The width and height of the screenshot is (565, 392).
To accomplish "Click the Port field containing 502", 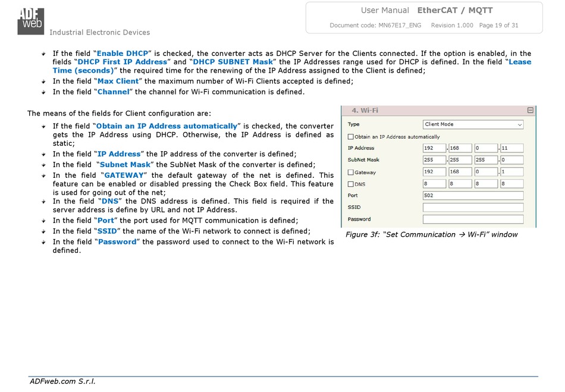I will (473, 196).
